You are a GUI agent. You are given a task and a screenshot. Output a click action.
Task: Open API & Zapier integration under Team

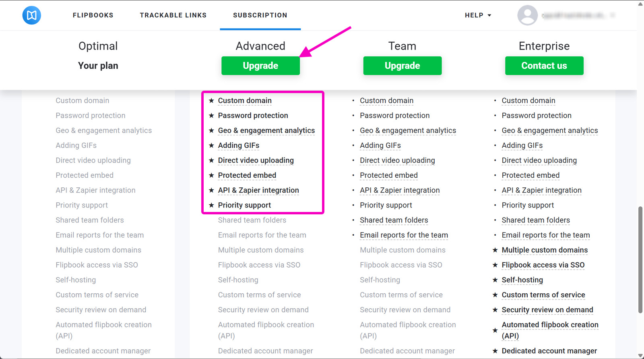[x=400, y=190]
